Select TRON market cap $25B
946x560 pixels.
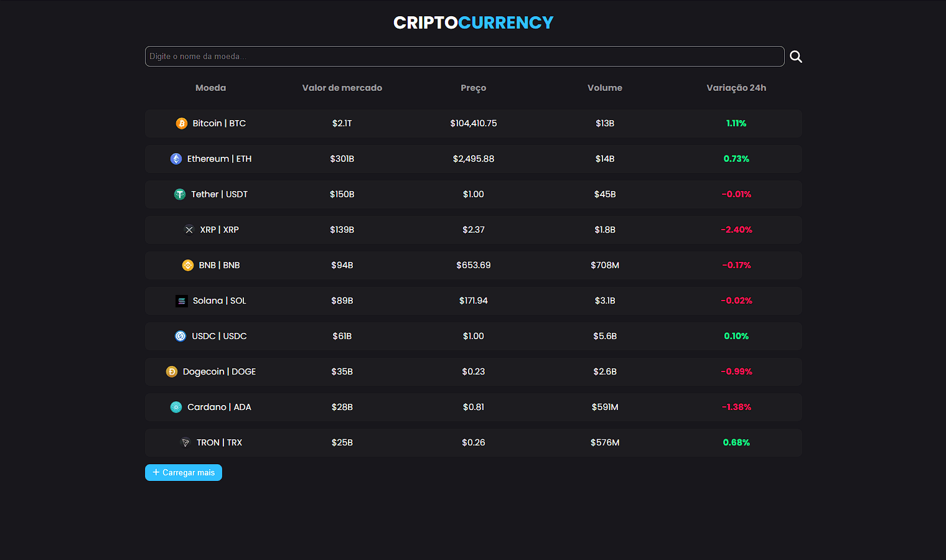(x=342, y=442)
